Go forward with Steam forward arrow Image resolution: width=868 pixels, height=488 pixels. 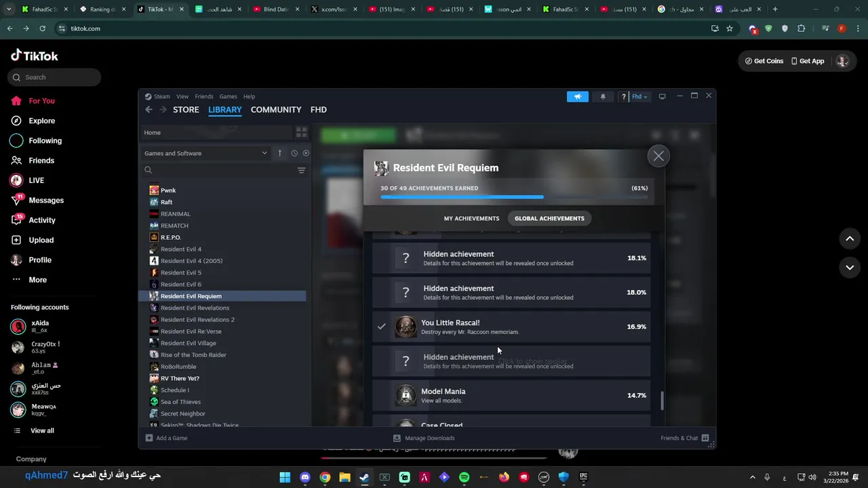163,109
